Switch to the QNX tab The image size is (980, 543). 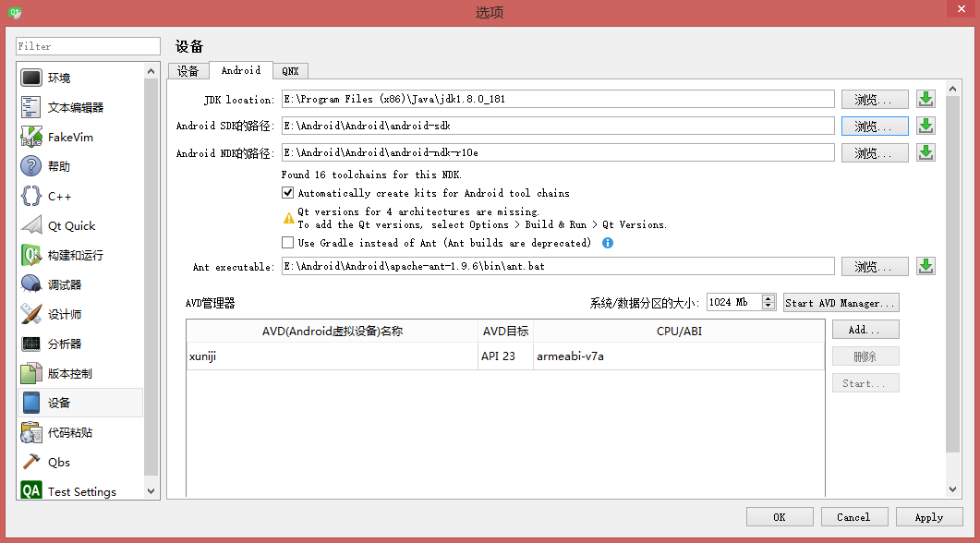(x=290, y=70)
